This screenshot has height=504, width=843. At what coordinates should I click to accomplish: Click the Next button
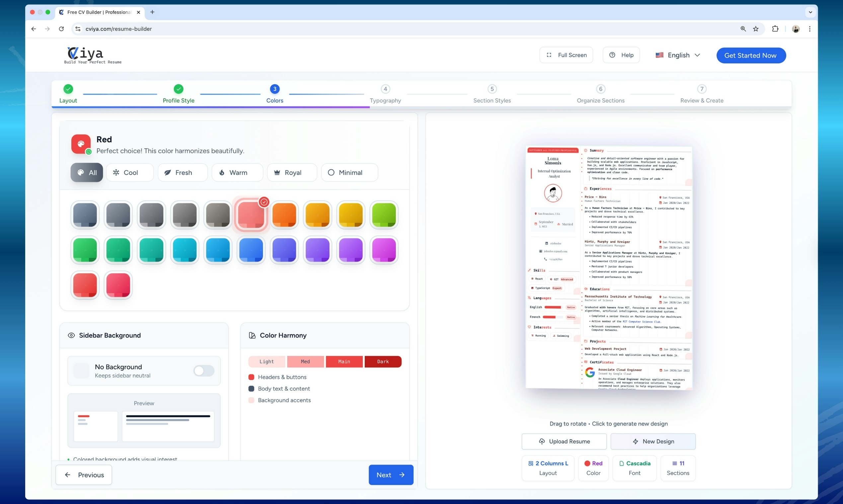(391, 475)
